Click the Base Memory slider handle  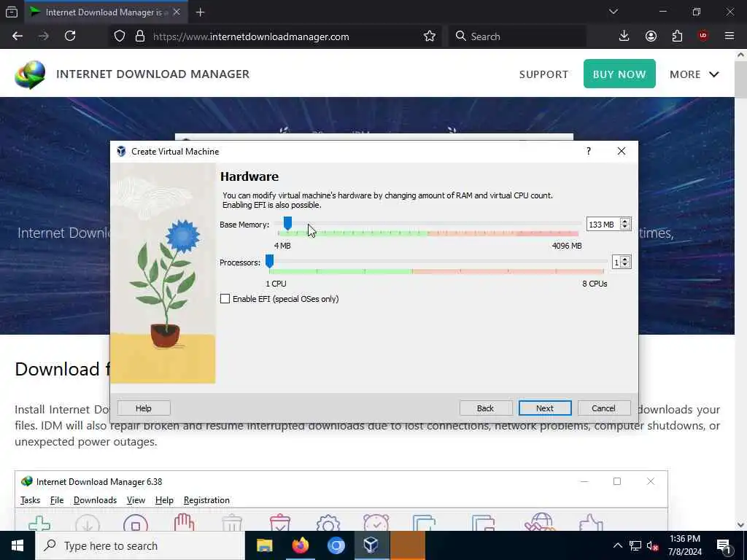[287, 223]
